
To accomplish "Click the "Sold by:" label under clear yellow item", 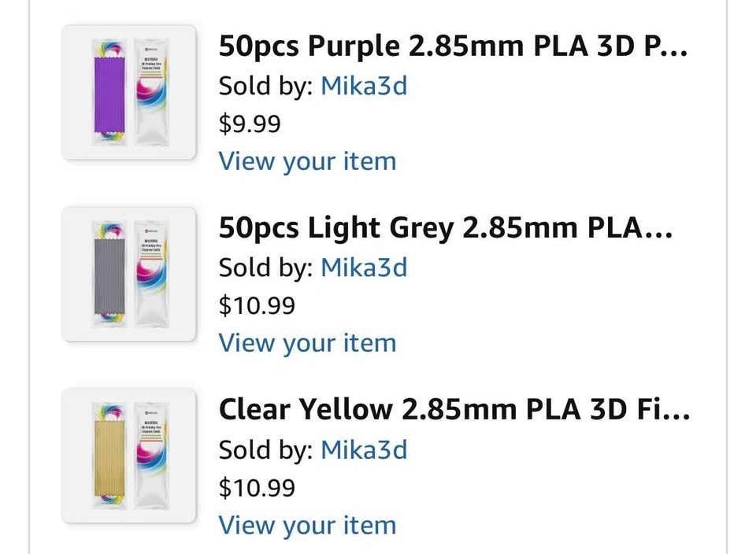I will point(266,449).
